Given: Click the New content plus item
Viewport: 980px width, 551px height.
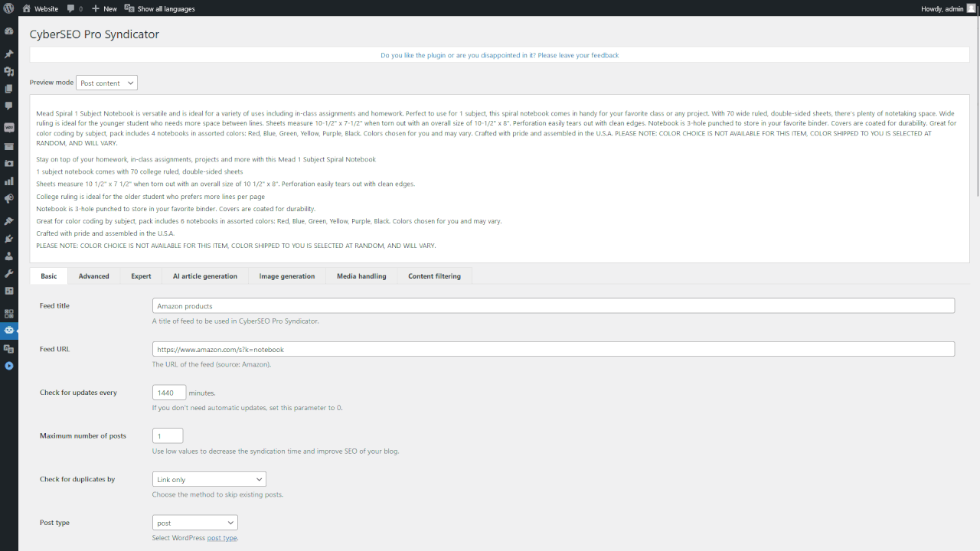Looking at the screenshot, I should [104, 8].
